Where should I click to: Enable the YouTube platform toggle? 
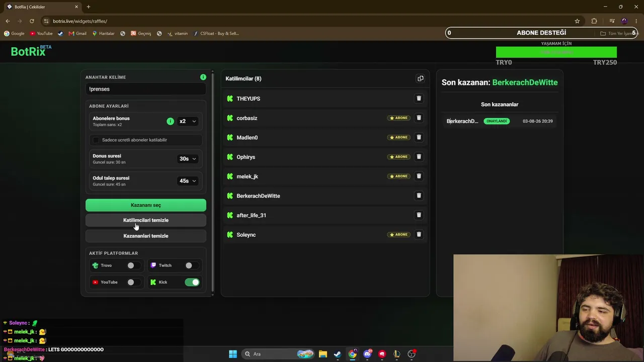[x=134, y=282]
